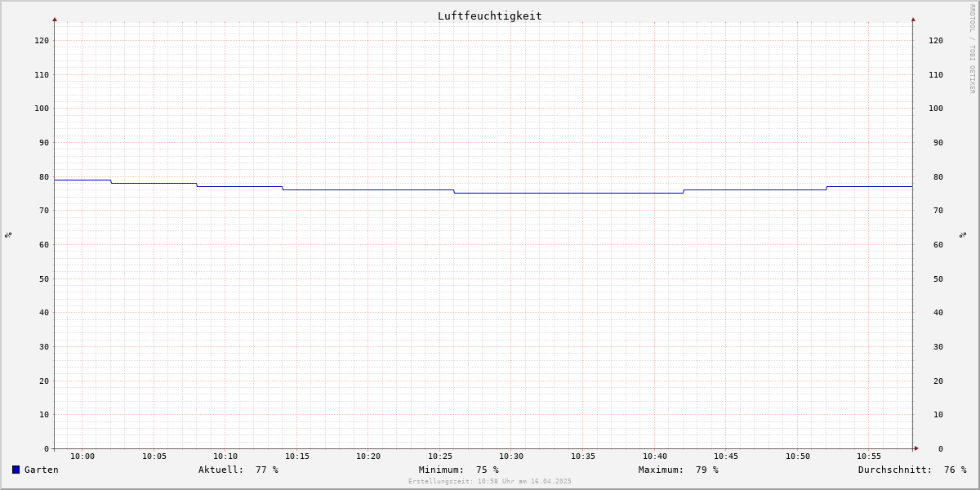Select the "Aktuell: 77 %" value
The height and width of the screenshot is (490, 980).
[238, 470]
